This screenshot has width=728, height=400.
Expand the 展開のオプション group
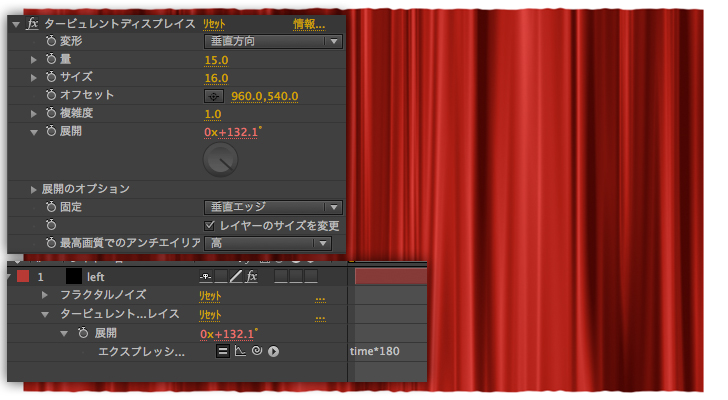[x=35, y=189]
